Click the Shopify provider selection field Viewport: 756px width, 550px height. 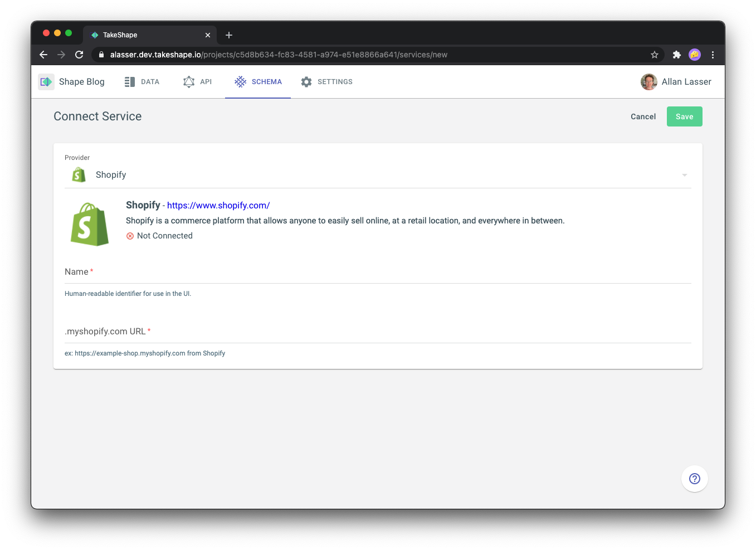pyautogui.click(x=378, y=175)
